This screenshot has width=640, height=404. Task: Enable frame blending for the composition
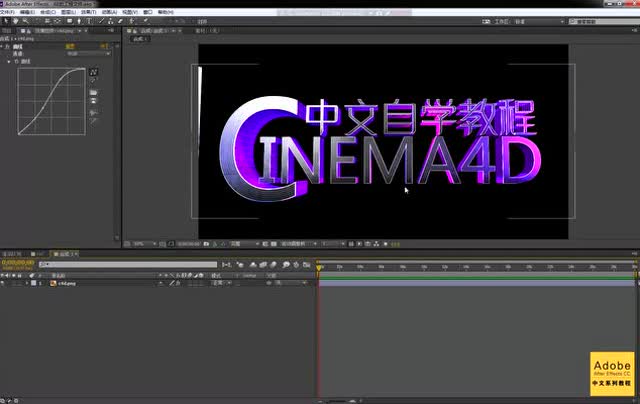tap(263, 265)
